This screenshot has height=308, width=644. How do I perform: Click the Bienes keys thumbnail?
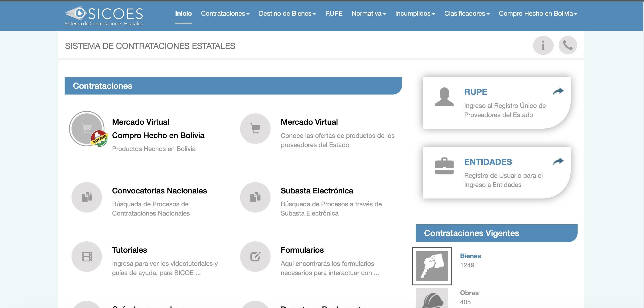point(432,266)
